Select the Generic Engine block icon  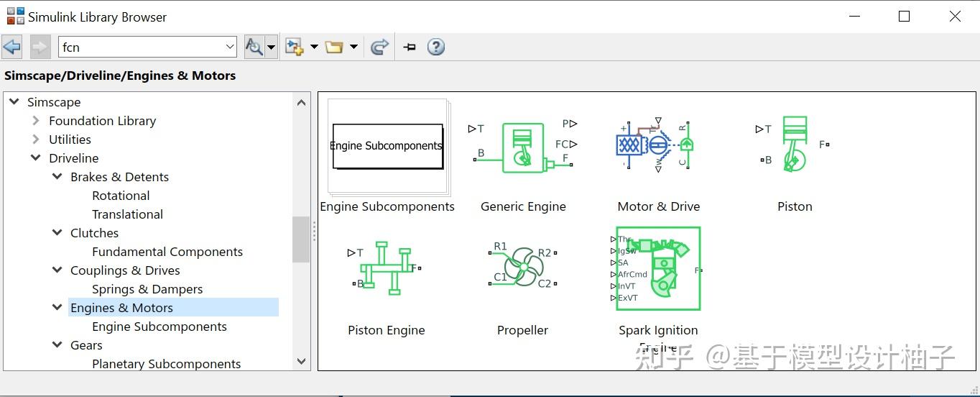[523, 147]
